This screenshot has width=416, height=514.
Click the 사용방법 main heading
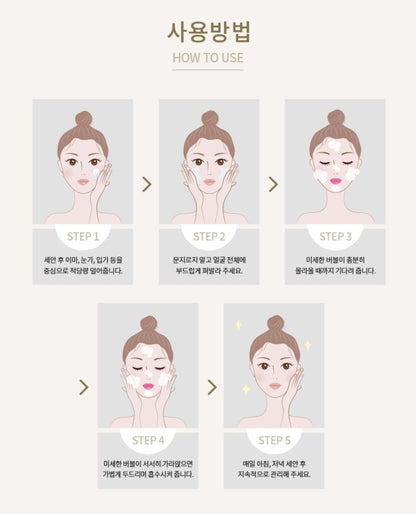tap(209, 32)
